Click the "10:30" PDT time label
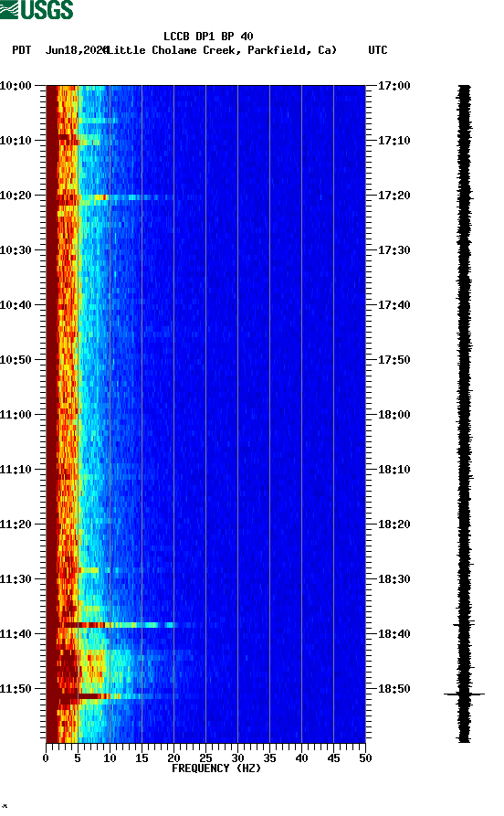This screenshot has width=504, height=816. pos(16,249)
